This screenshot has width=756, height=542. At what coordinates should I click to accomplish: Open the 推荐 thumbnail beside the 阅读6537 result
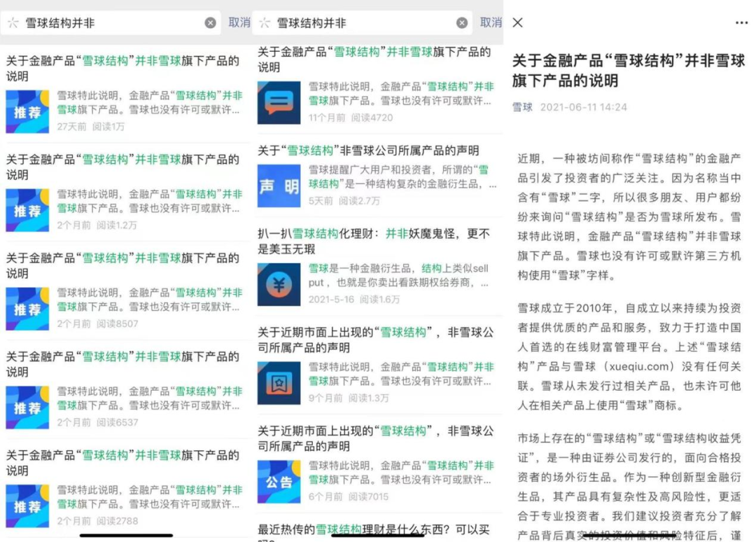[x=27, y=408]
